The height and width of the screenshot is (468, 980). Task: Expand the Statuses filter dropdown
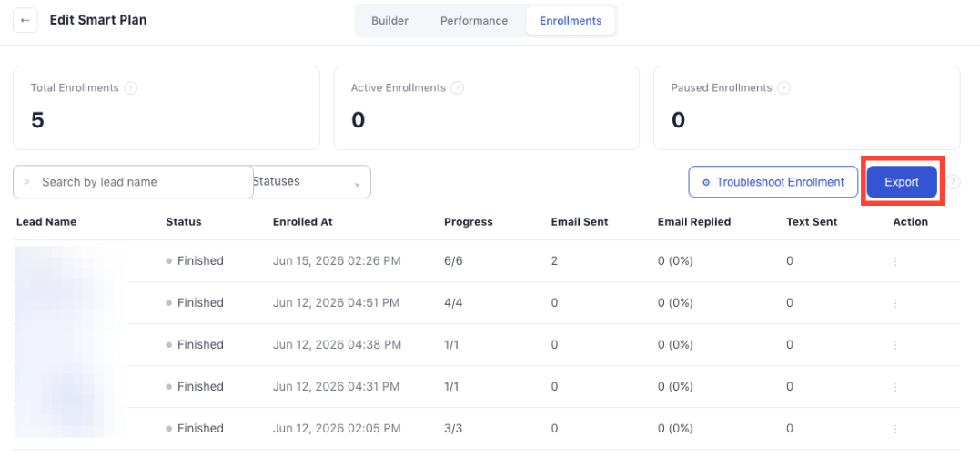(312, 182)
